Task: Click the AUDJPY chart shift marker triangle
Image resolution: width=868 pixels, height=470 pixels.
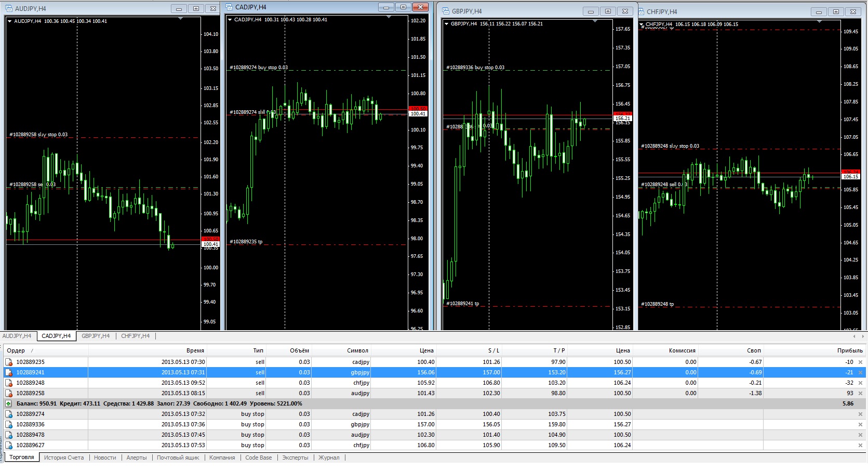Action: (181, 19)
